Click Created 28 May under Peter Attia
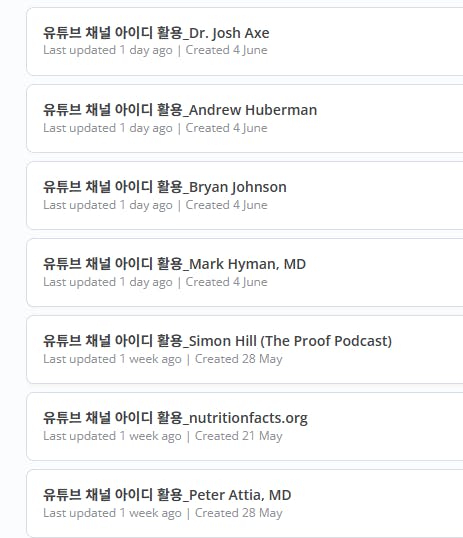463x538 pixels. [239, 513]
